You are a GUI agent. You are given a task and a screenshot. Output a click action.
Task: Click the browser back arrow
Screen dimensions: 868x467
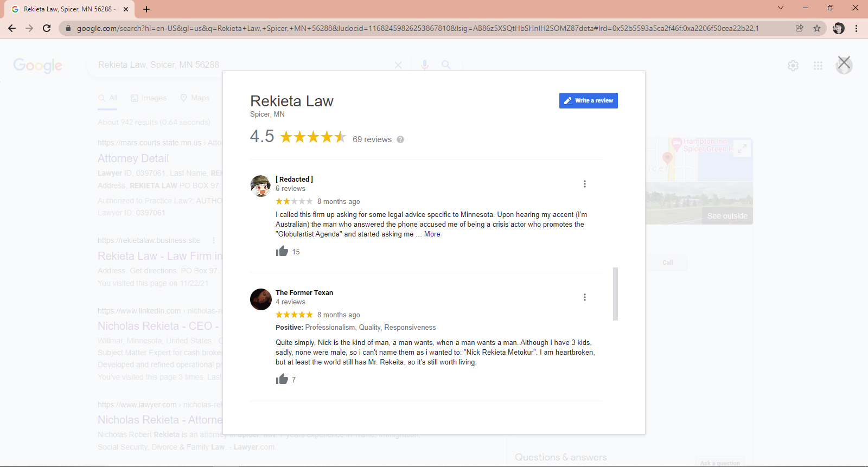(x=12, y=28)
